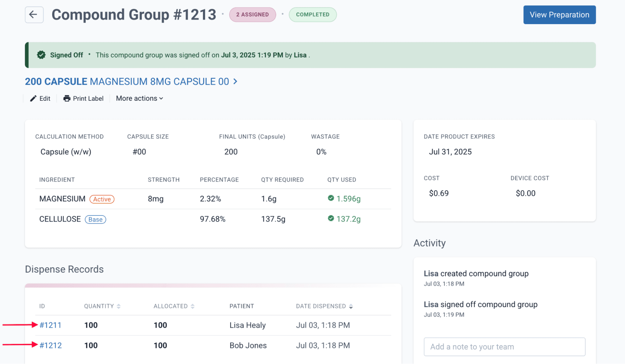Click patient name Lisa Healy
The image size is (625, 364).
click(x=248, y=325)
